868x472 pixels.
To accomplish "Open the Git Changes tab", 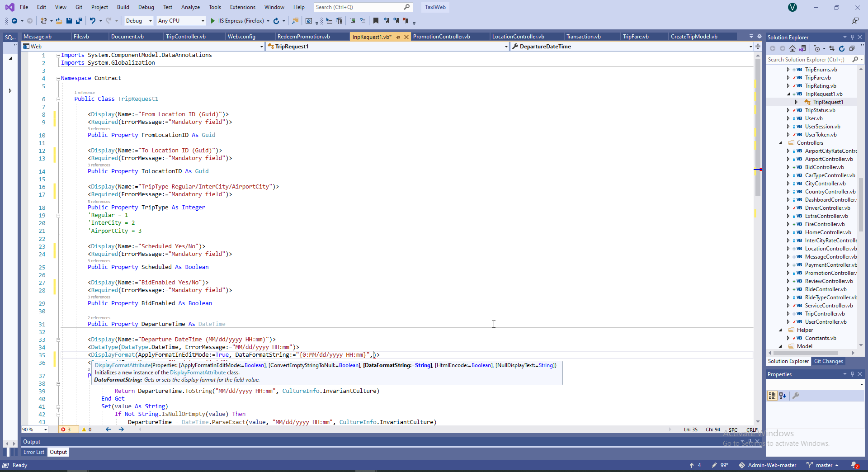I will click(x=829, y=361).
